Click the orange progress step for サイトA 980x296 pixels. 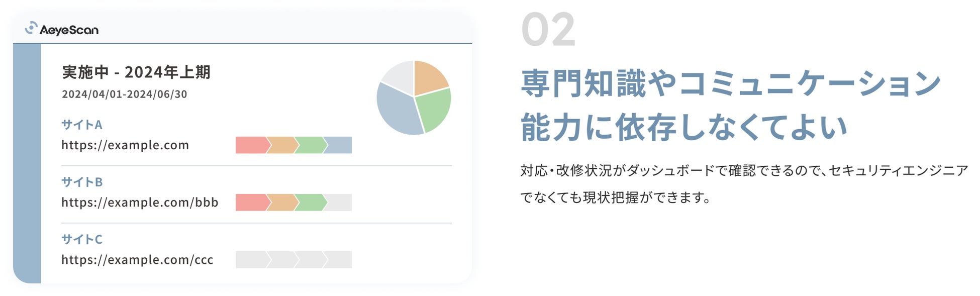(281, 145)
